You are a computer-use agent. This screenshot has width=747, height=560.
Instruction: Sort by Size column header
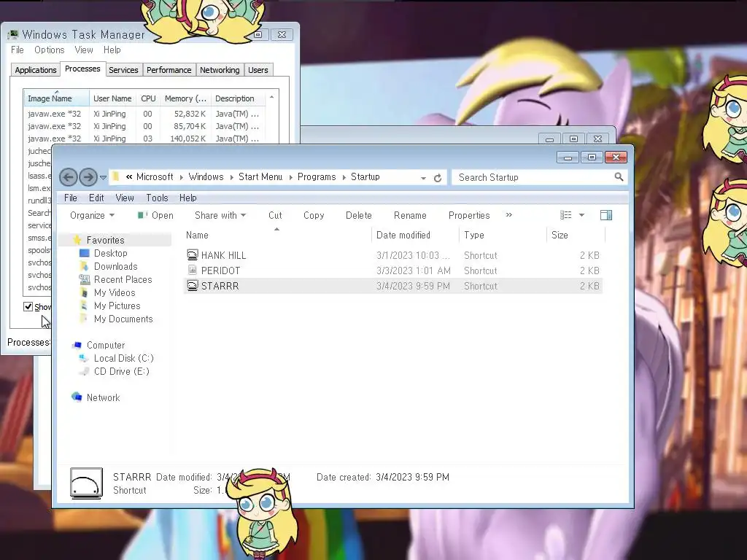point(576,235)
